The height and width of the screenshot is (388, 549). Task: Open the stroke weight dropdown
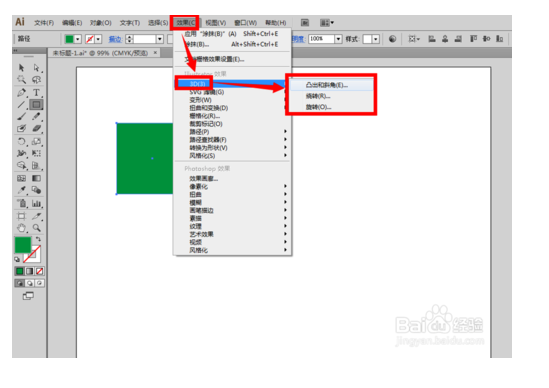click(x=160, y=39)
